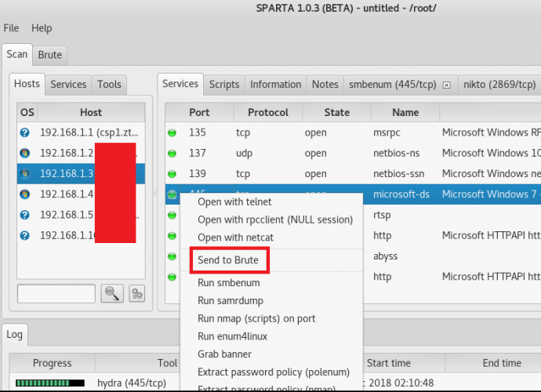This screenshot has height=392, width=541.
Task: Switch to the Brute tab
Action: point(50,55)
